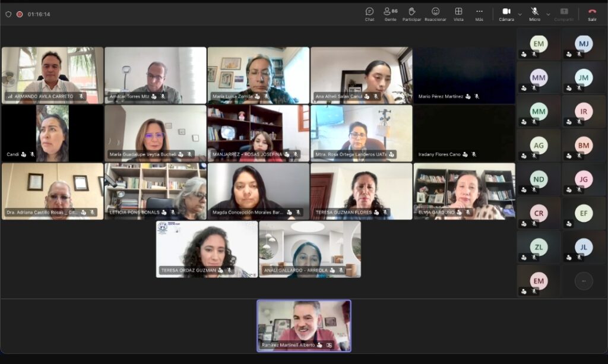608x364 pixels.
Task: Select Manjarrez-Rosas Josefina's video tile
Action: 258,134
